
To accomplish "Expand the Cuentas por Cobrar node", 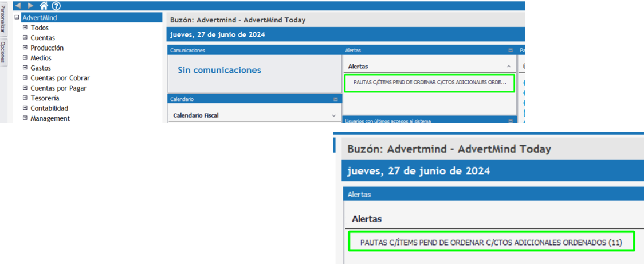I will click(x=25, y=77).
